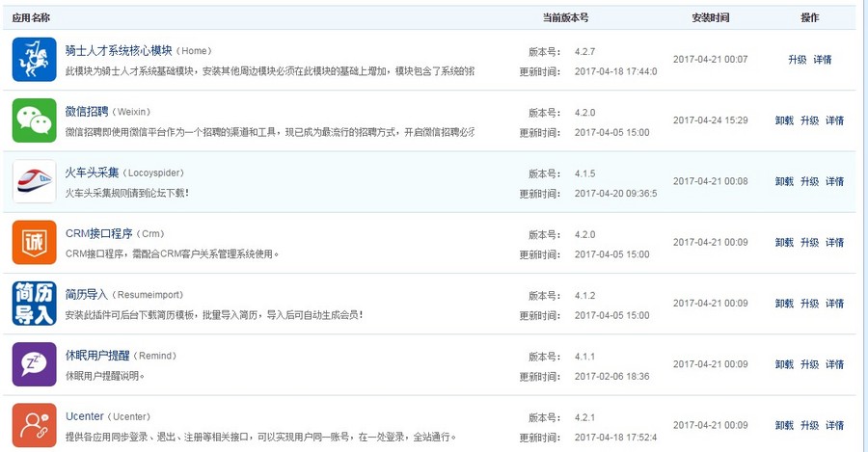Open CRM接口程序 app title
Image resolution: width=868 pixels, height=452 pixels.
pos(99,233)
